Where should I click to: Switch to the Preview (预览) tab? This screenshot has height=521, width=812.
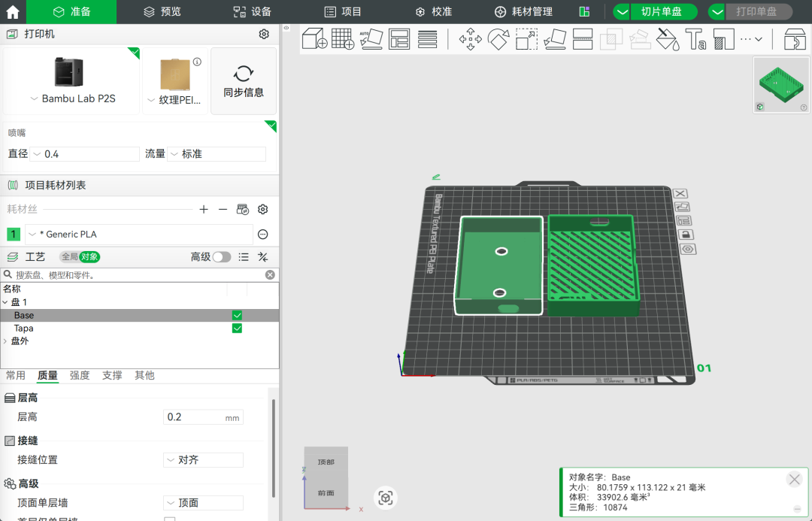coord(162,11)
